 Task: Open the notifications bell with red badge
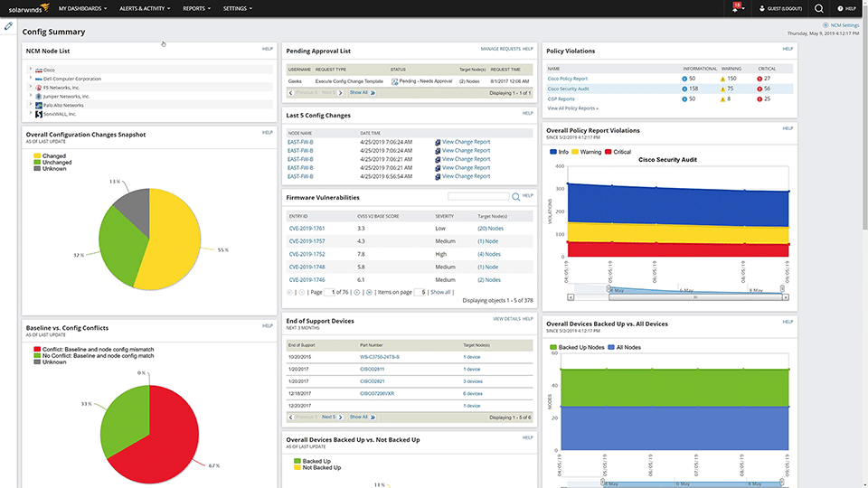point(737,8)
